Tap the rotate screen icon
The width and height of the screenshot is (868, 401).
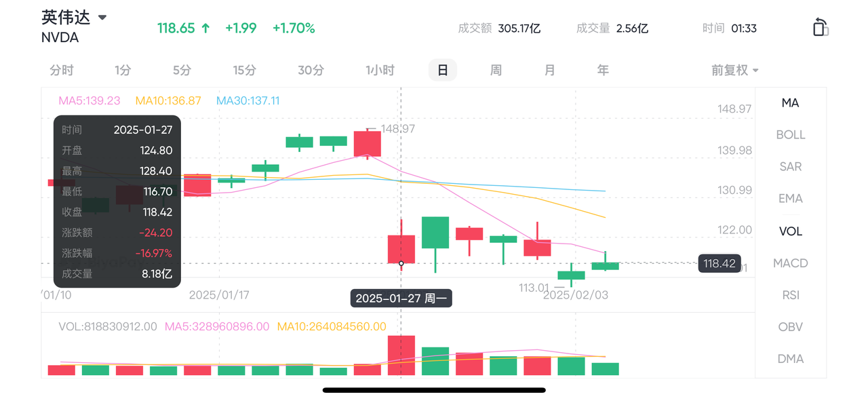pyautogui.click(x=820, y=28)
